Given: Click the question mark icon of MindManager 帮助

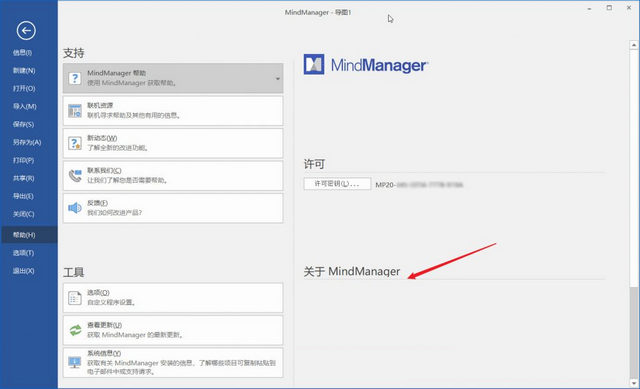Looking at the screenshot, I should pyautogui.click(x=75, y=78).
